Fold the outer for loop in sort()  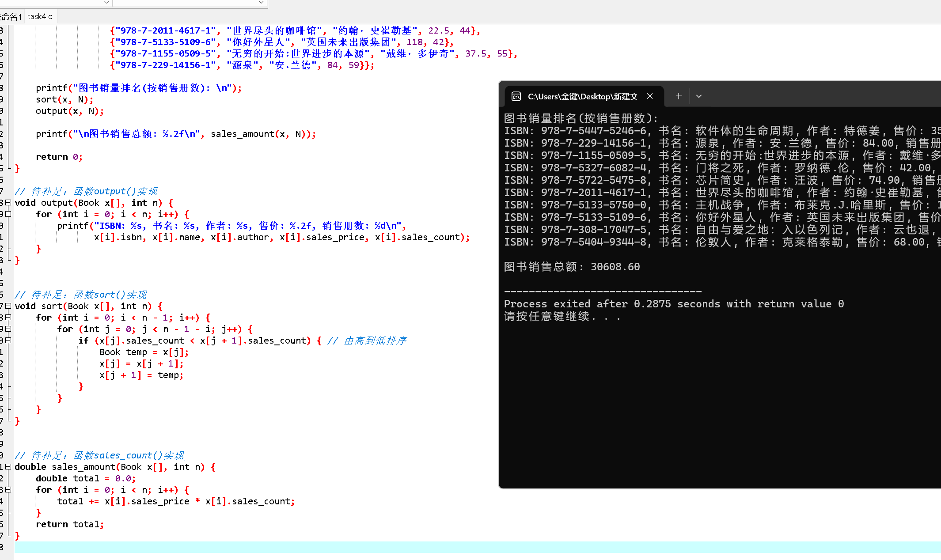point(8,318)
